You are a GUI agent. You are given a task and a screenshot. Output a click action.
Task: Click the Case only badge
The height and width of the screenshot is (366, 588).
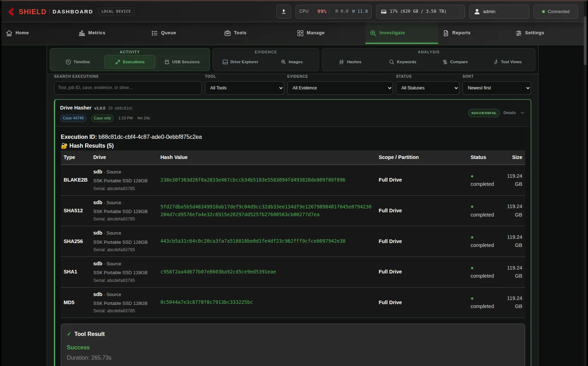click(102, 118)
